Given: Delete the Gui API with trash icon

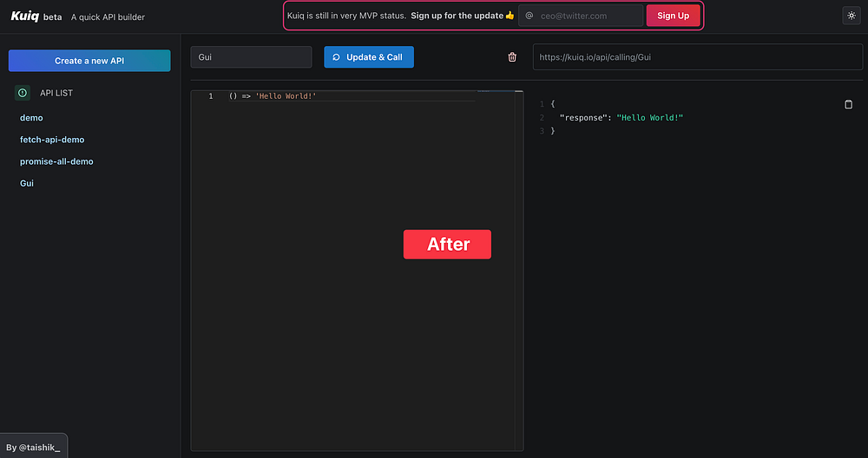Looking at the screenshot, I should [512, 57].
